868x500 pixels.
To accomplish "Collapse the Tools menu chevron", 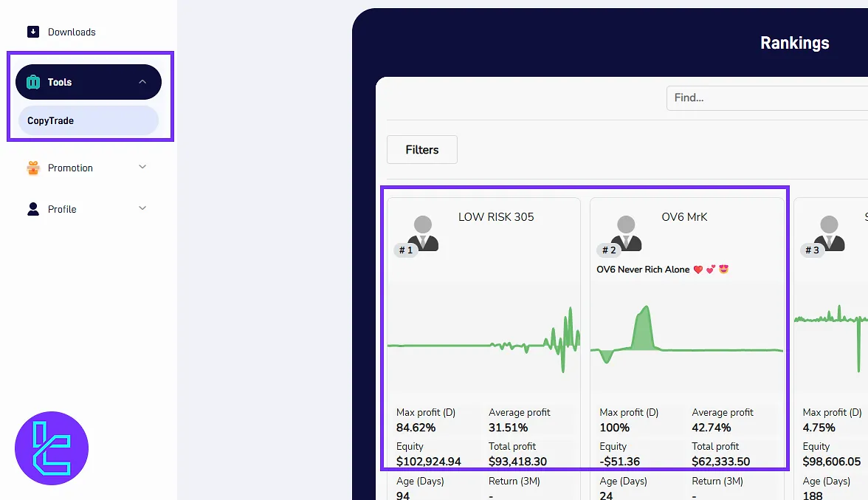I will 142,82.
